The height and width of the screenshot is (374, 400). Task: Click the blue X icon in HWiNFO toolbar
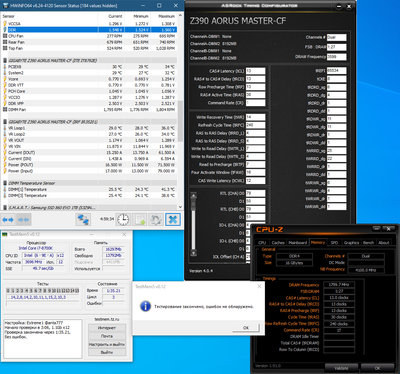[173, 220]
